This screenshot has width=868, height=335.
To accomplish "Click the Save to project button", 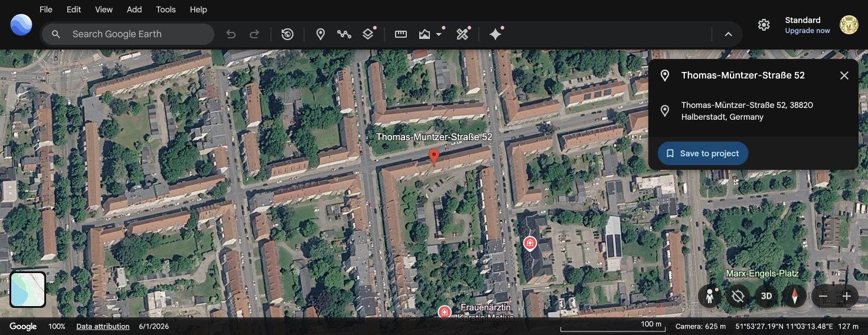I will click(703, 153).
